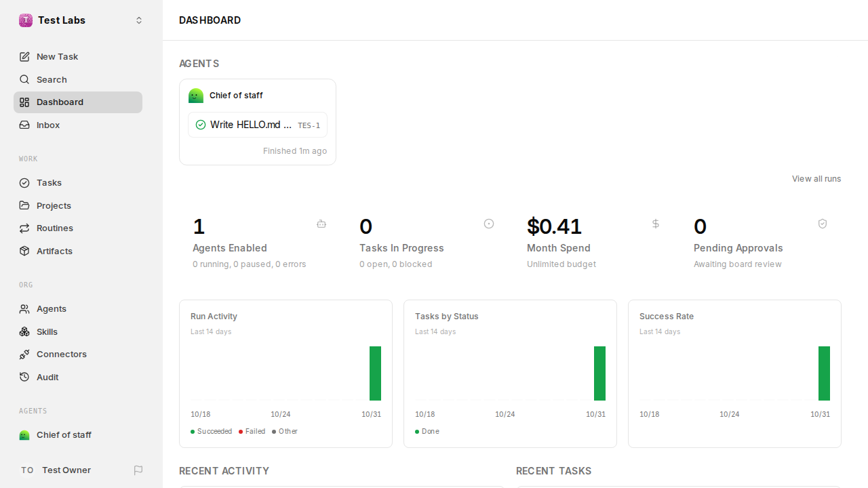The width and height of the screenshot is (868, 488).
Task: Open the Audit log page
Action: point(78,377)
